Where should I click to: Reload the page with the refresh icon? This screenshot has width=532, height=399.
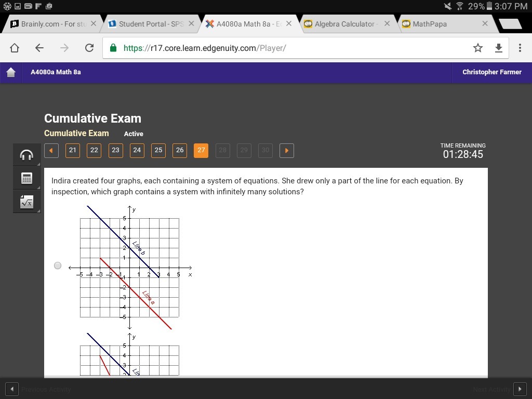pos(89,48)
